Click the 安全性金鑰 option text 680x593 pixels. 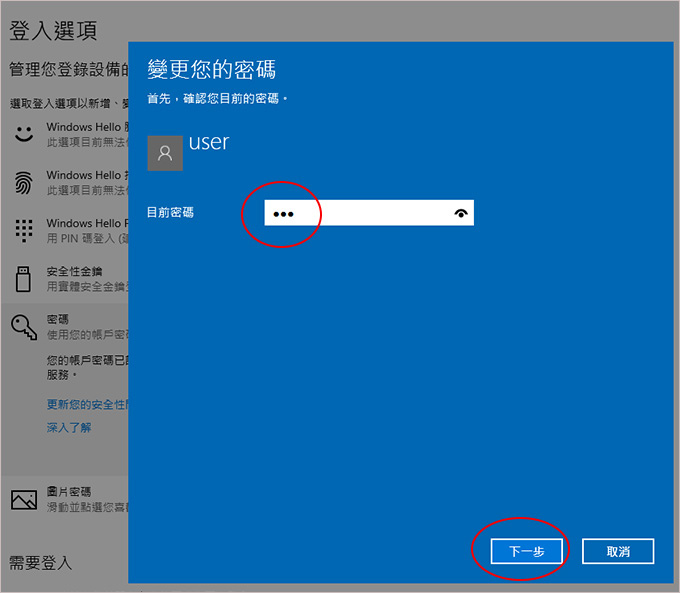pyautogui.click(x=75, y=272)
